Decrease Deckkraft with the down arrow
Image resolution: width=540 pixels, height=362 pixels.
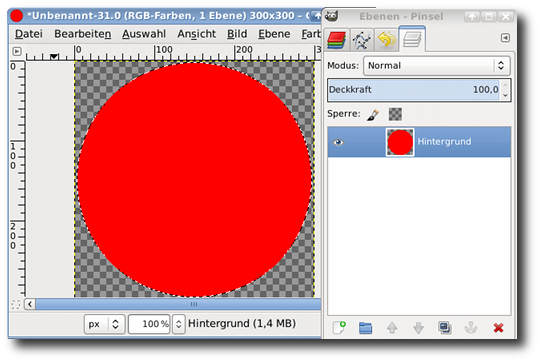pyautogui.click(x=505, y=95)
